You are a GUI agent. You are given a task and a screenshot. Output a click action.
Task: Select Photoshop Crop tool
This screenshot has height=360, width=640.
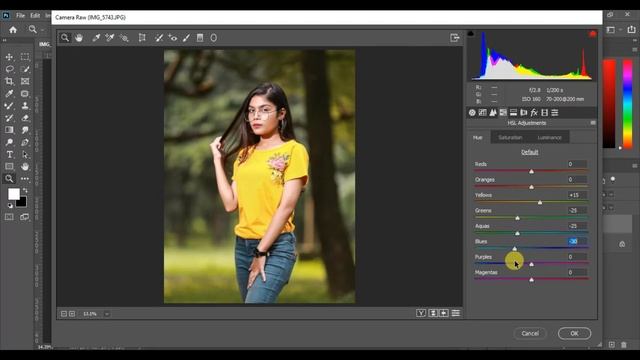[9, 81]
